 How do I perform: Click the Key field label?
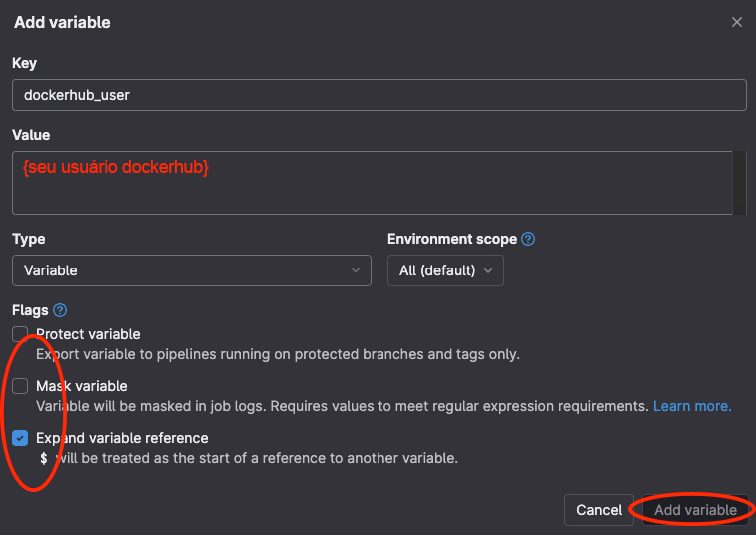pos(24,63)
